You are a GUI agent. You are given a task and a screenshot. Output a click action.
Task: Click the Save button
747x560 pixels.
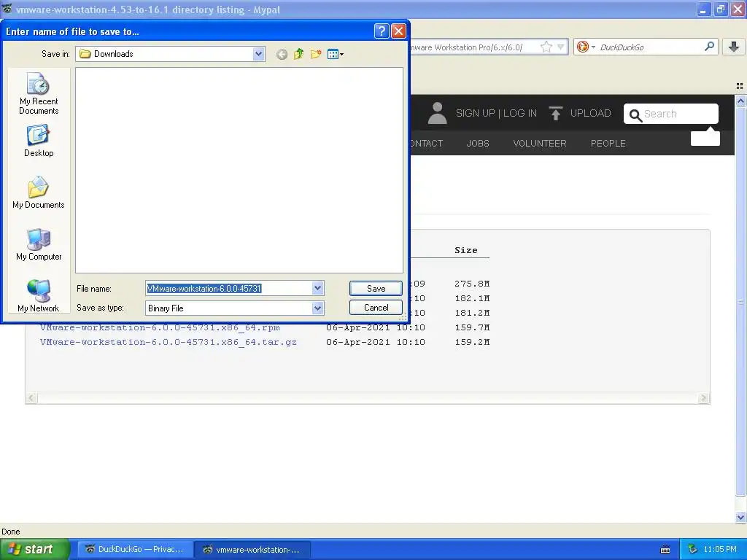[376, 288]
